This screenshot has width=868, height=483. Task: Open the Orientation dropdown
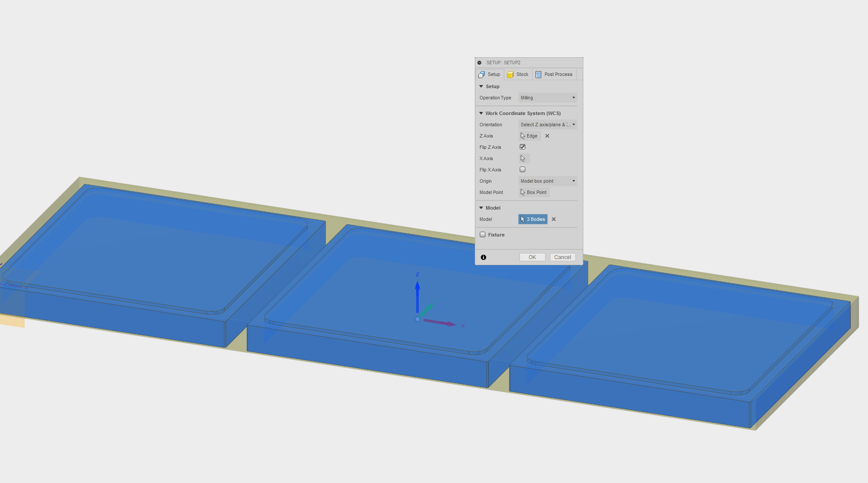point(548,125)
